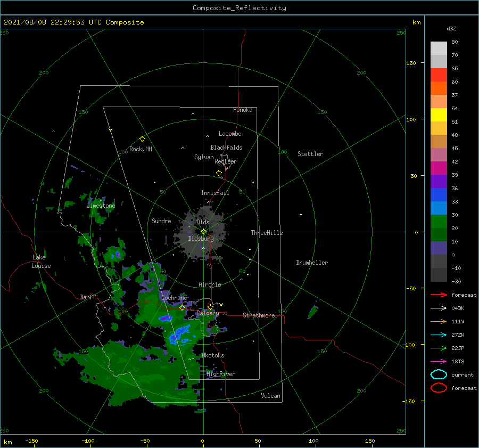Click the dBZ legend heading
The width and height of the screenshot is (479, 448).
tap(451, 28)
